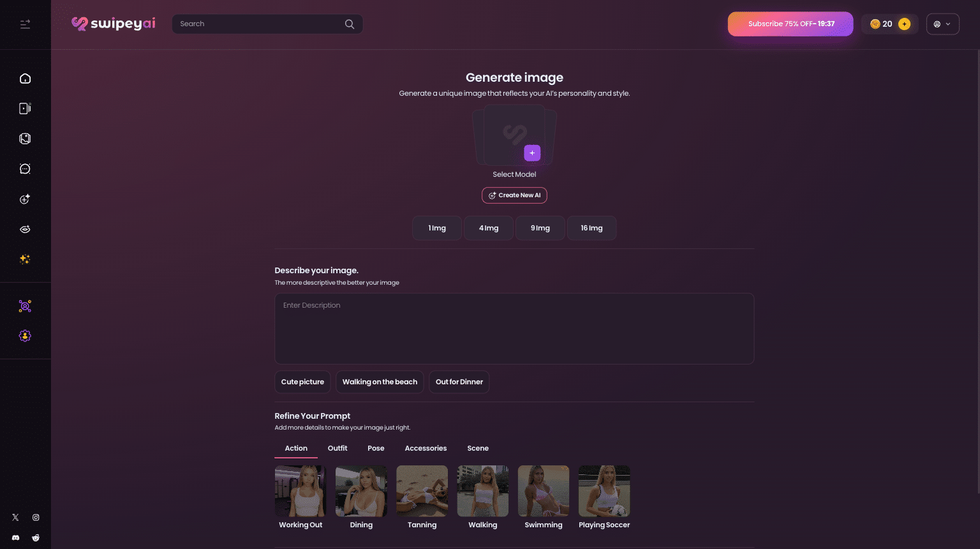The height and width of the screenshot is (549, 980).
Task: Choose the Cute picture prompt suggestion
Action: point(302,382)
